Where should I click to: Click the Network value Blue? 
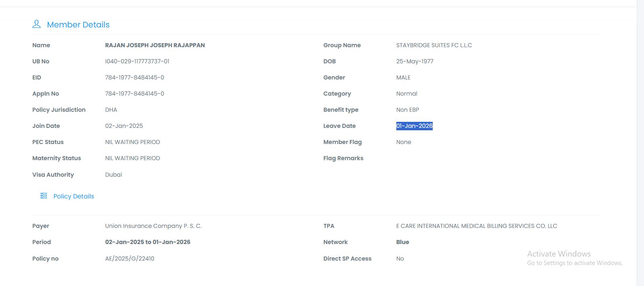(402, 242)
